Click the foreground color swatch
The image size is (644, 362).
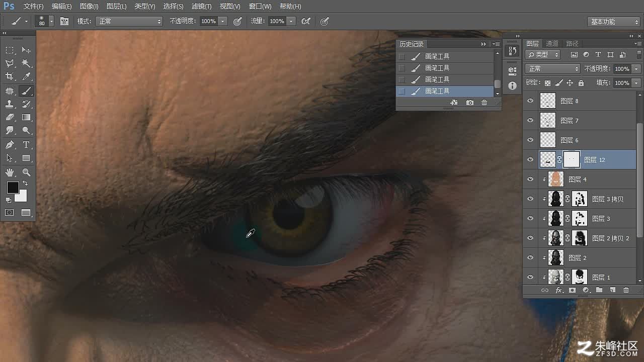(x=13, y=188)
